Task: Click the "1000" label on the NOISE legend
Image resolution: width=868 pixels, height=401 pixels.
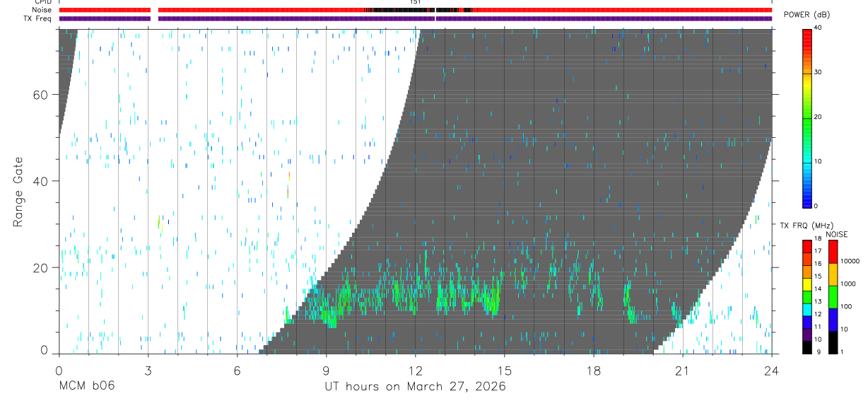Action: (848, 284)
